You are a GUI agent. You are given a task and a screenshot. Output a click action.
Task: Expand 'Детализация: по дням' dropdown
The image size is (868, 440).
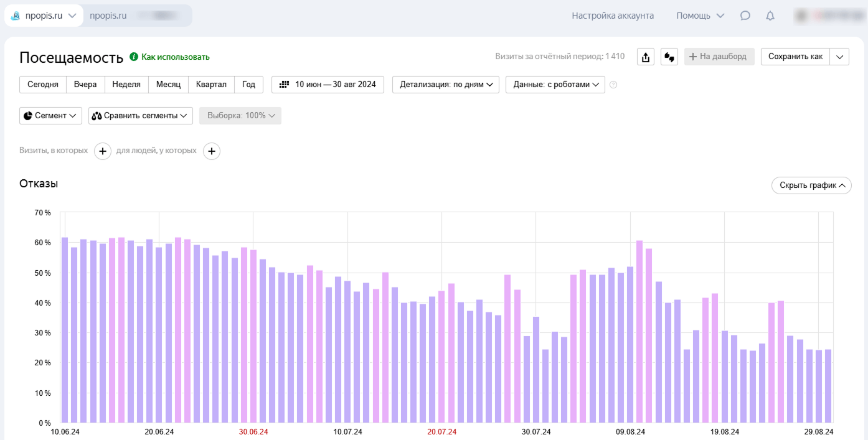pos(446,85)
